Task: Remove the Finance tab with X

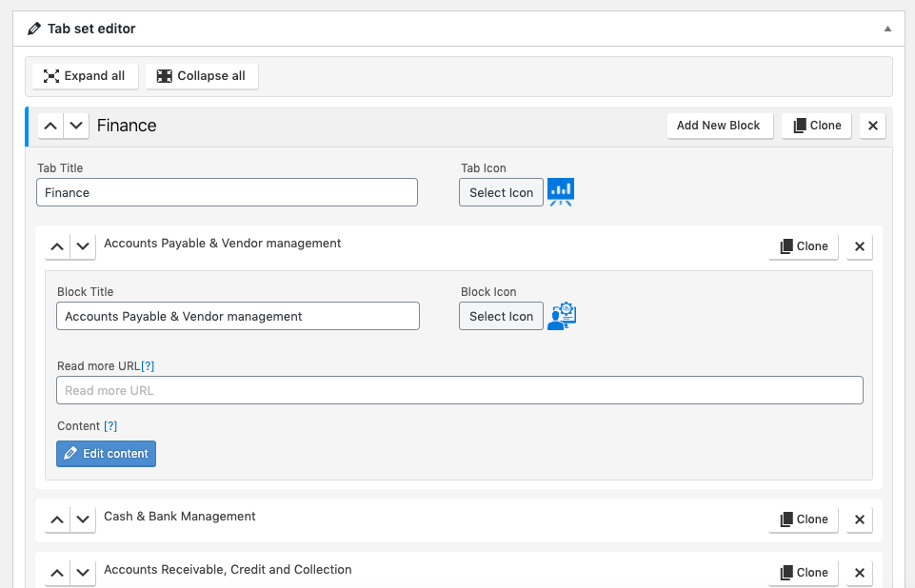Action: point(873,126)
